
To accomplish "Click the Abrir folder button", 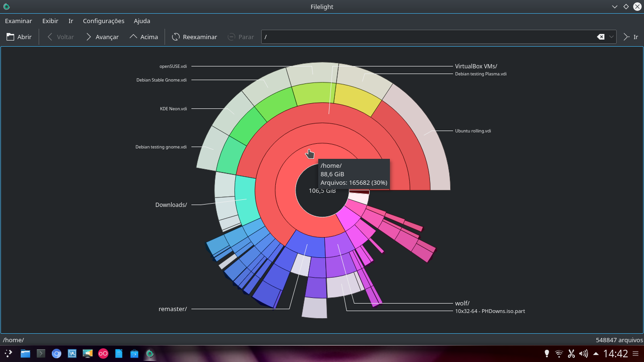I will point(19,37).
